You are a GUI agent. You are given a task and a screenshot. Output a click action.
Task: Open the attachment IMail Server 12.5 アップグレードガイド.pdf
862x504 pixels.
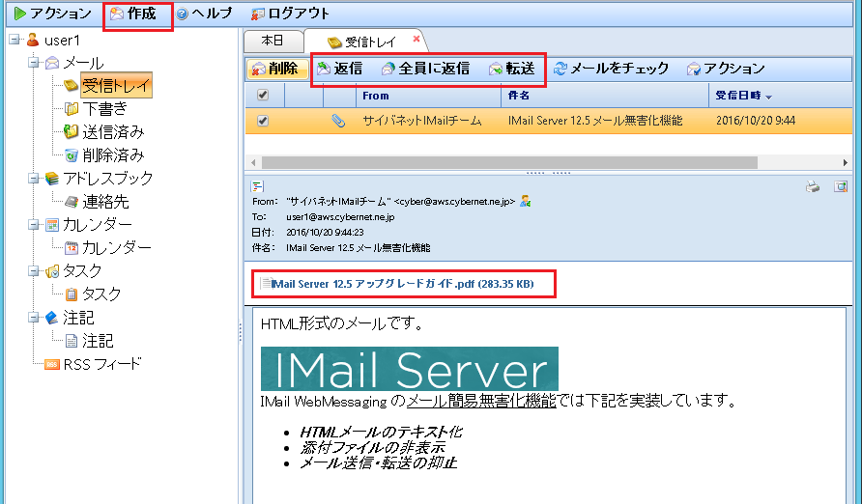pyautogui.click(x=402, y=284)
